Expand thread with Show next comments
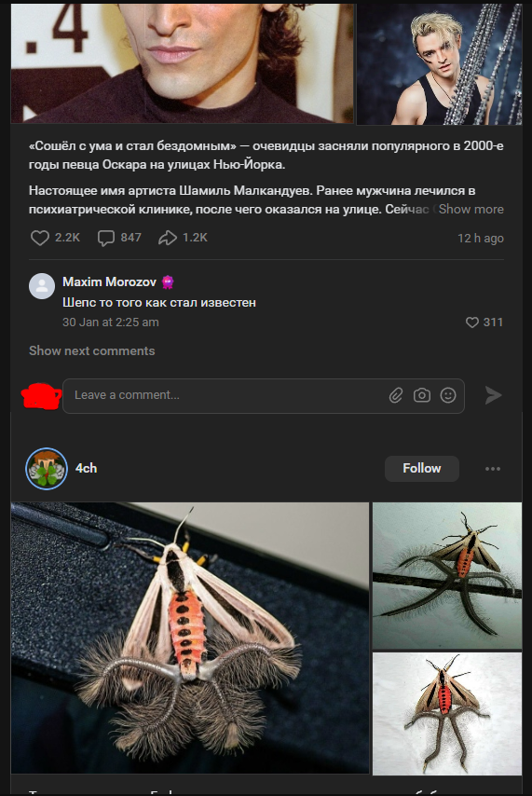Viewport: 532px width, 796px height. (92, 350)
